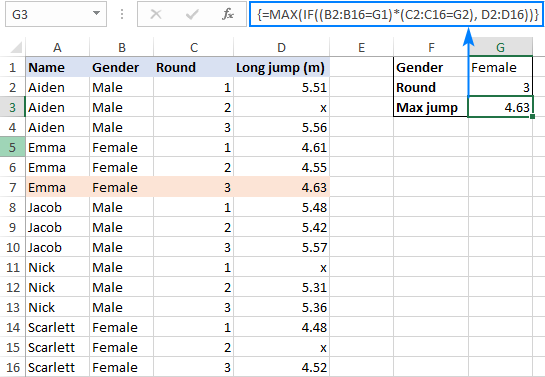The height and width of the screenshot is (377, 545).
Task: Select Male in row 9
Action: click(121, 227)
